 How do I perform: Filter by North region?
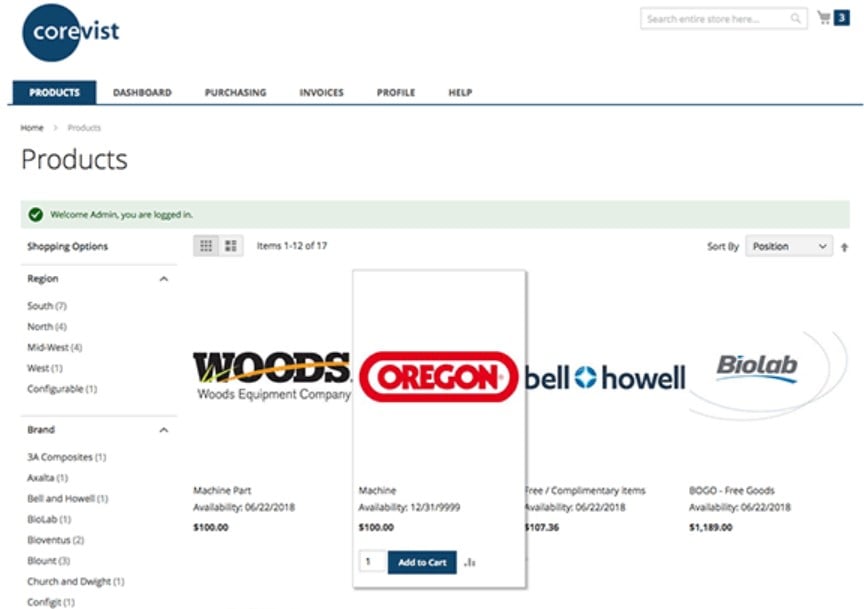pos(47,327)
